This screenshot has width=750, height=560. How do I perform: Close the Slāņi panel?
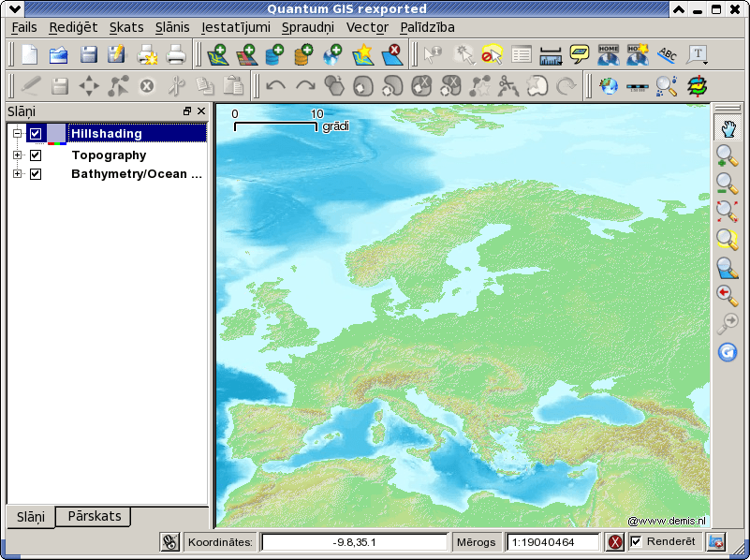tap(201, 111)
